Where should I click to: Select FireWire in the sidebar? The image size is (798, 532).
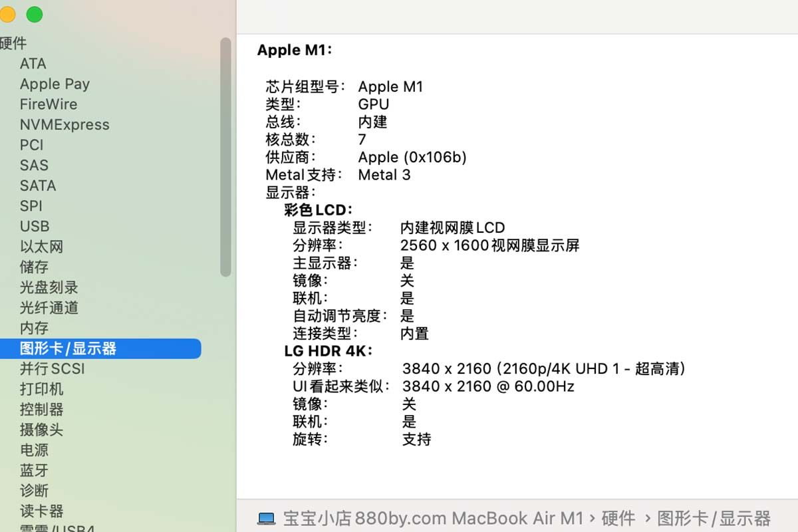49,104
